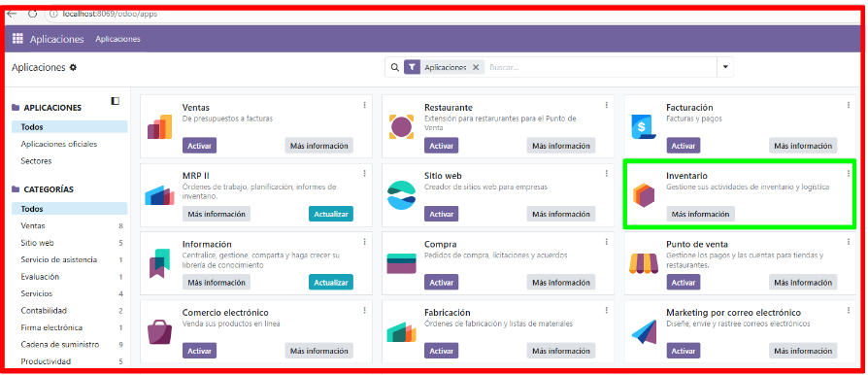The image size is (868, 375).
Task: Open the MRP II card three-dot menu
Action: (x=364, y=173)
